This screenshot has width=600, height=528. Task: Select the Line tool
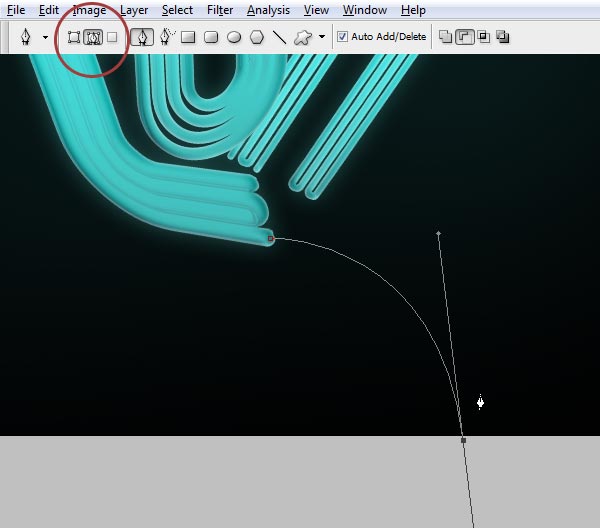point(280,37)
